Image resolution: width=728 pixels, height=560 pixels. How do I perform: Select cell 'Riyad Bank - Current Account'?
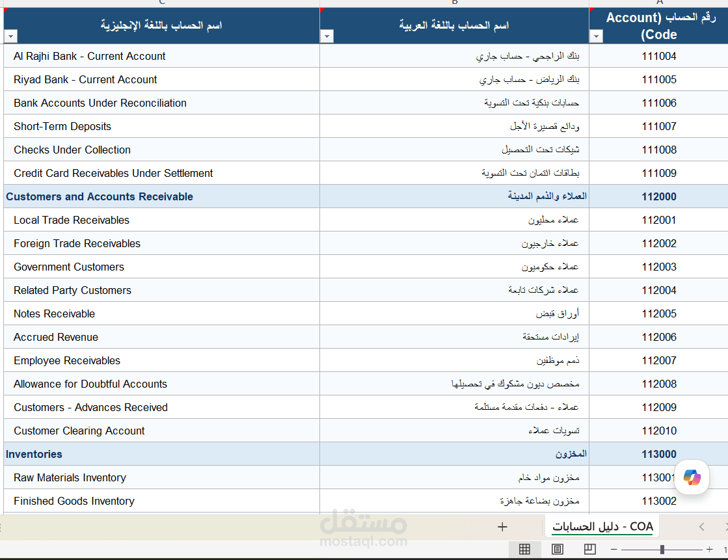[161, 79]
